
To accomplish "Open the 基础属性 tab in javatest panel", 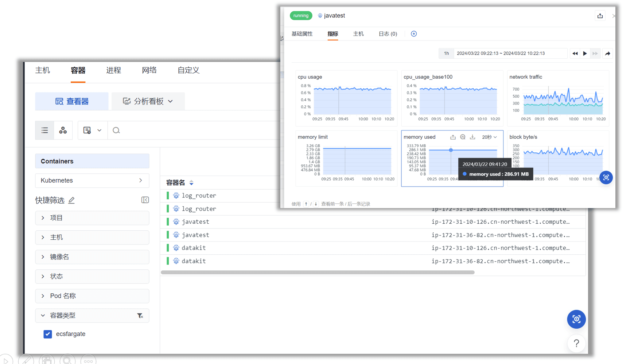I will [x=302, y=34].
